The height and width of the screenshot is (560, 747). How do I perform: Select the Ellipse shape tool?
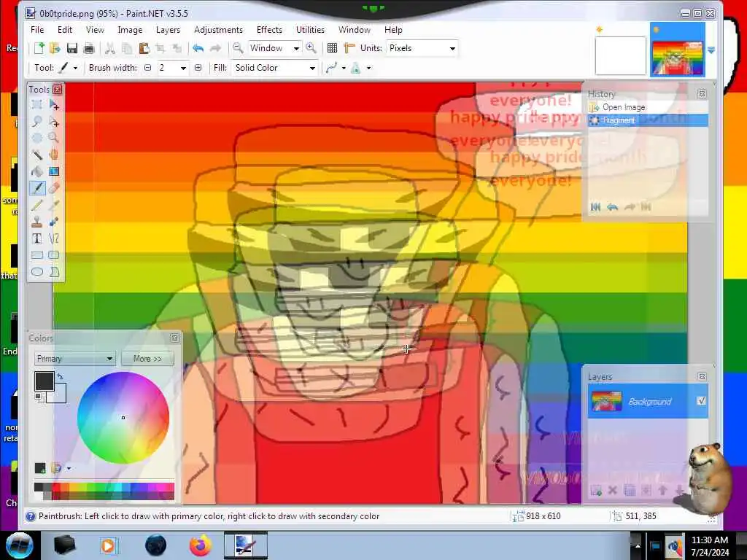click(x=36, y=272)
